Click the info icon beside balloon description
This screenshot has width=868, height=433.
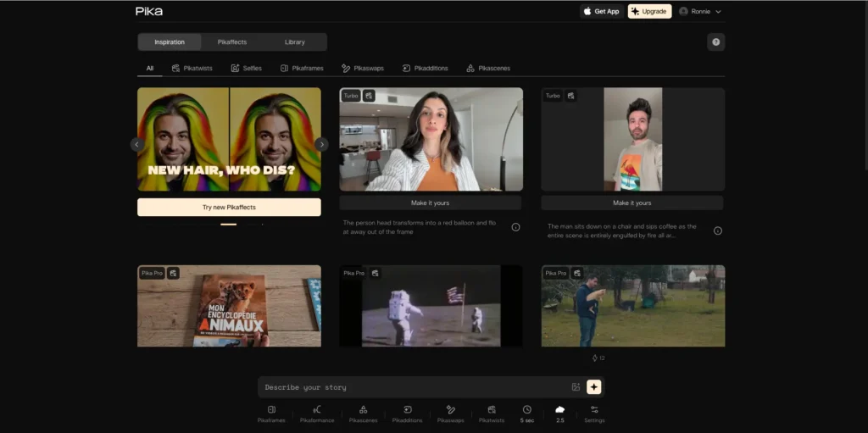515,227
